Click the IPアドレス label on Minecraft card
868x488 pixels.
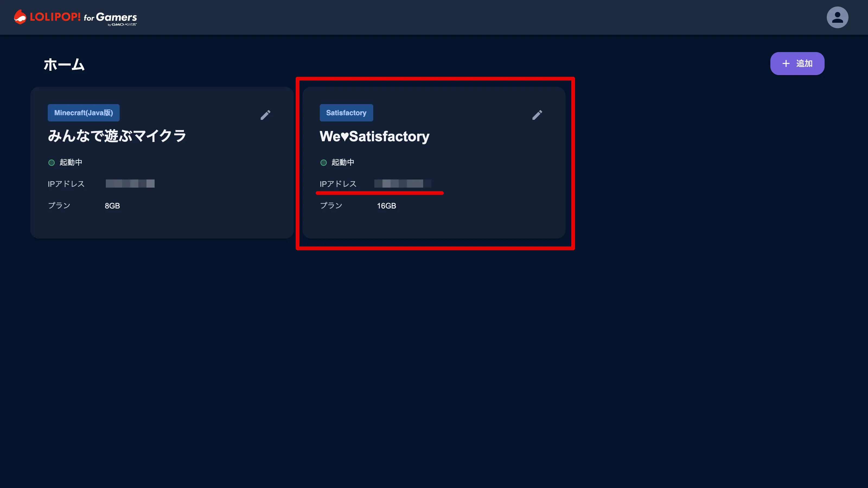coord(66,184)
